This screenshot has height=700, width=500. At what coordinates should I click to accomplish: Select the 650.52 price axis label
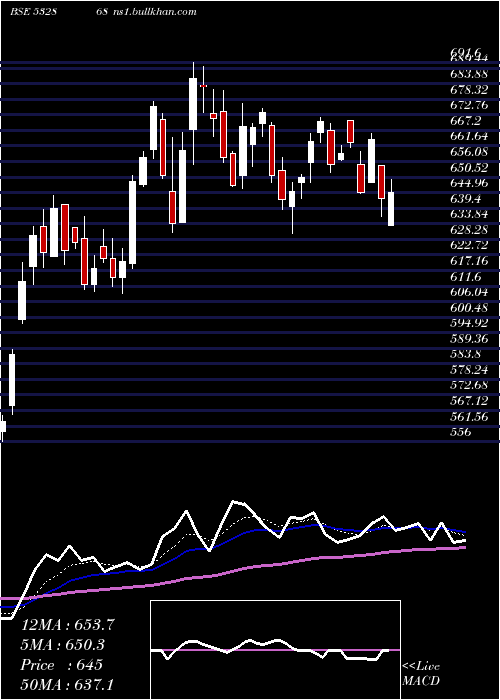point(468,168)
